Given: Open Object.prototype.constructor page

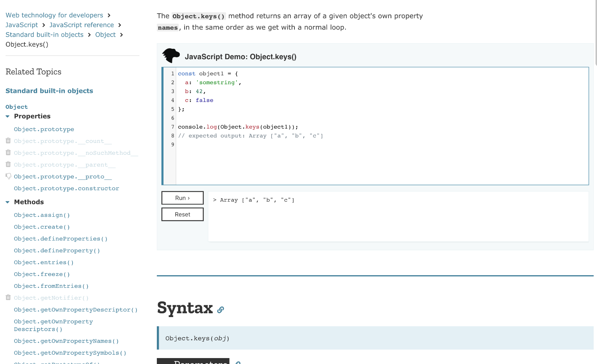Looking at the screenshot, I should tap(67, 188).
